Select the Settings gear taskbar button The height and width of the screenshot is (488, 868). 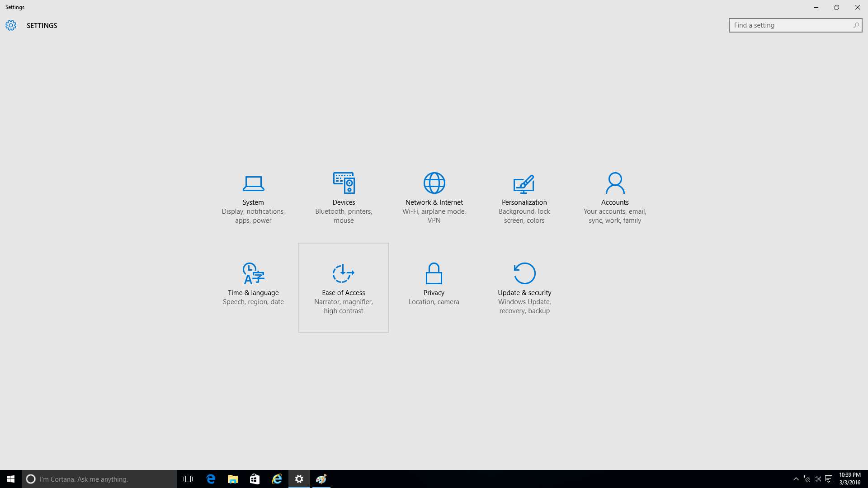[299, 479]
